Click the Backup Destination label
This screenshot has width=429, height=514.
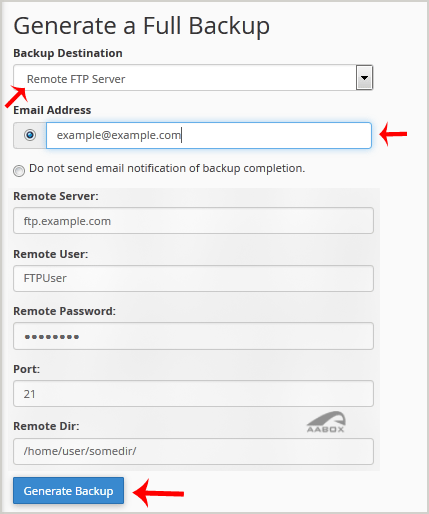coord(68,53)
